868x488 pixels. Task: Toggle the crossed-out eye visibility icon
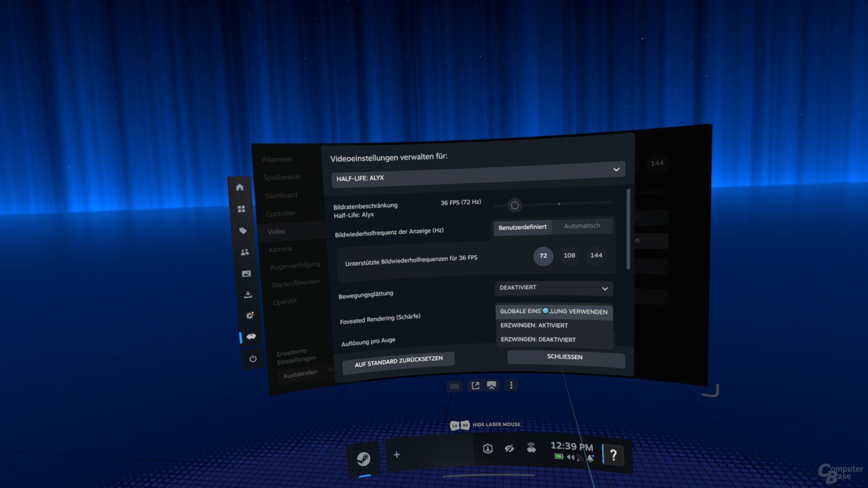[x=509, y=448]
